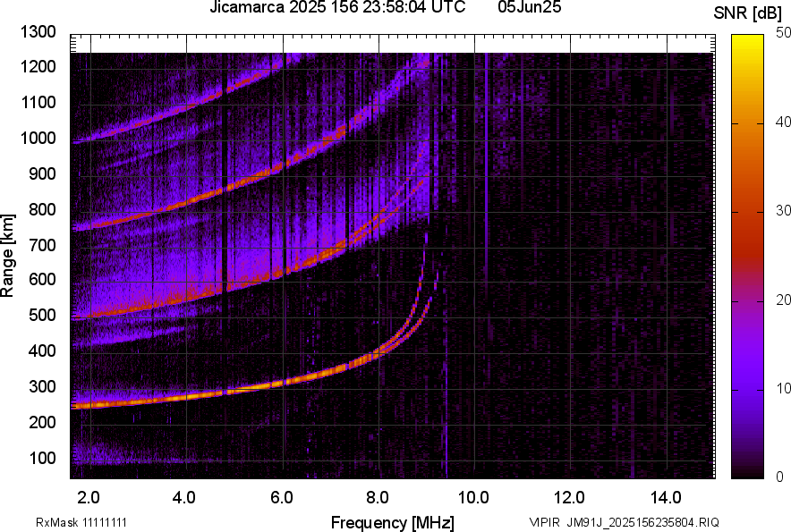Click the SNR colorbar gradient
791x532 pixels.
click(748, 257)
